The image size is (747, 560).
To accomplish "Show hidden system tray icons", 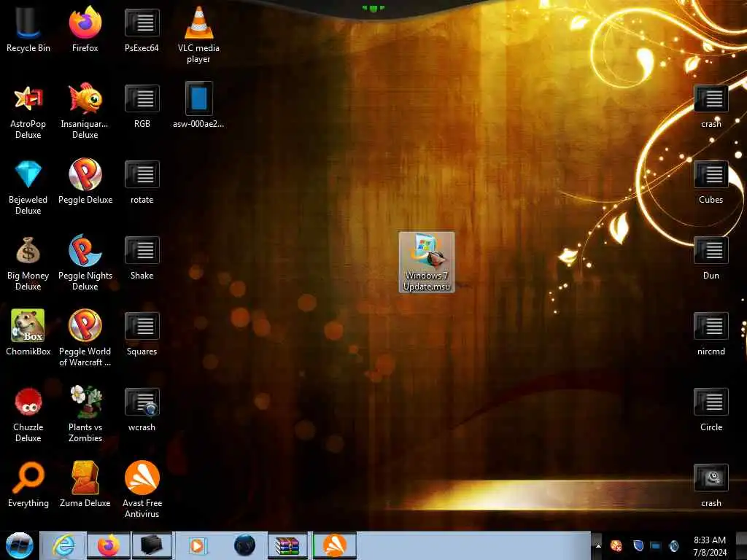I will (x=597, y=546).
